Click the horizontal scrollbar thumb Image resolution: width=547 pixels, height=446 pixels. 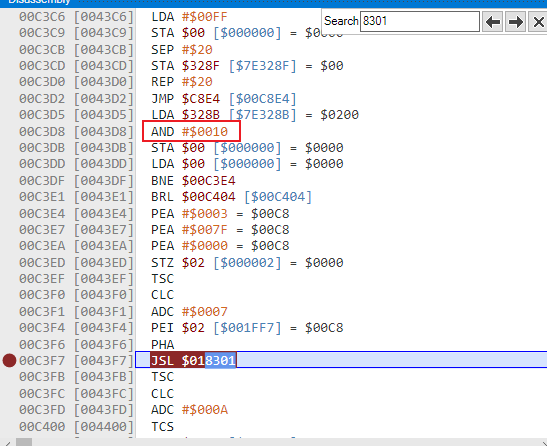(24, 442)
